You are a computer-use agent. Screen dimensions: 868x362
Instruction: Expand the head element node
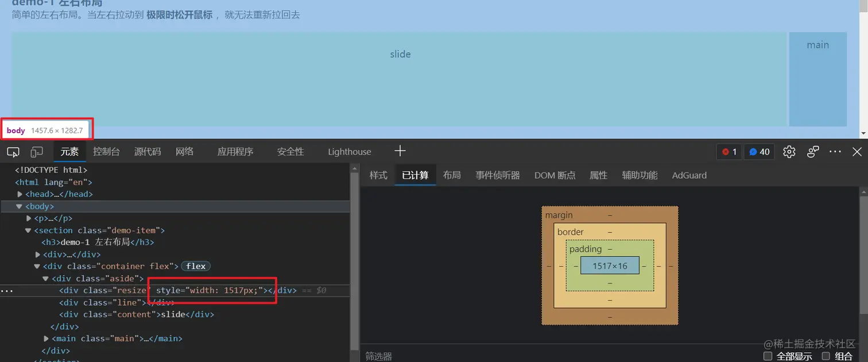[x=20, y=194]
